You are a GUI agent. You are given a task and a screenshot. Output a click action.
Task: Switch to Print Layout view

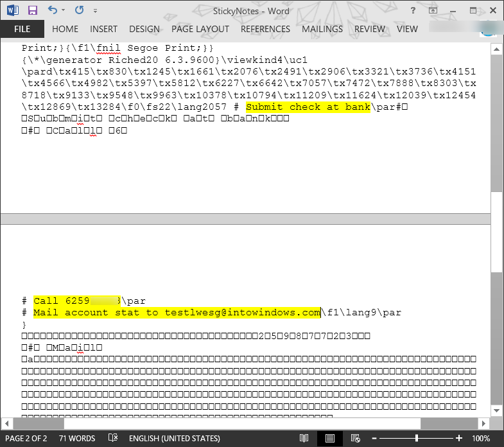[x=329, y=439]
